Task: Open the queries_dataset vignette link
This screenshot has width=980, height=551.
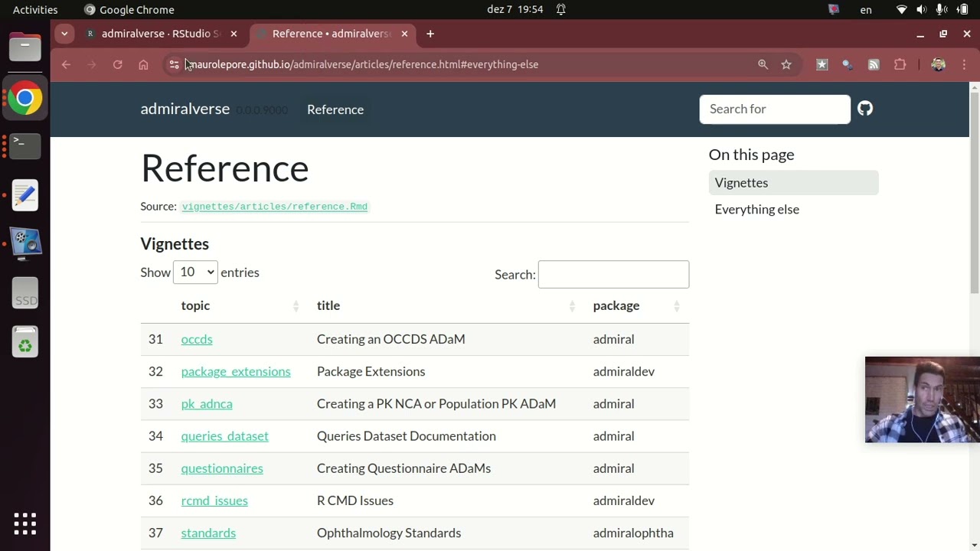Action: pyautogui.click(x=225, y=436)
